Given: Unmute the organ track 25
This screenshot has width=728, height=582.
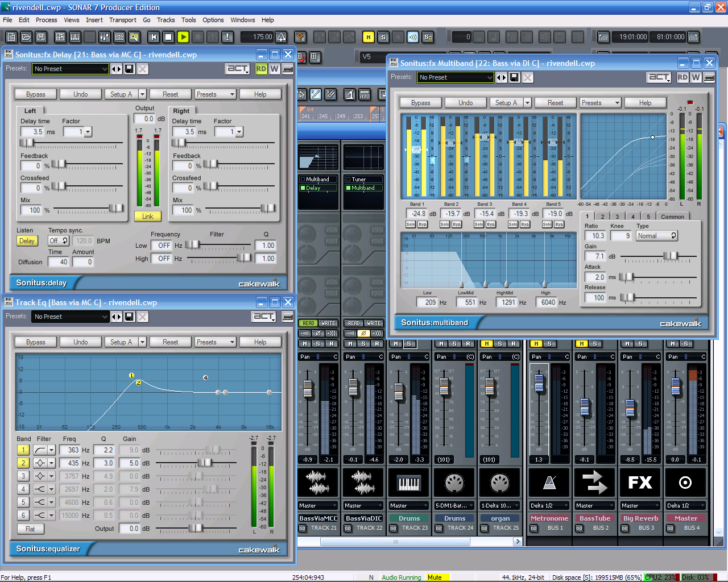Looking at the screenshot, I should [x=487, y=344].
